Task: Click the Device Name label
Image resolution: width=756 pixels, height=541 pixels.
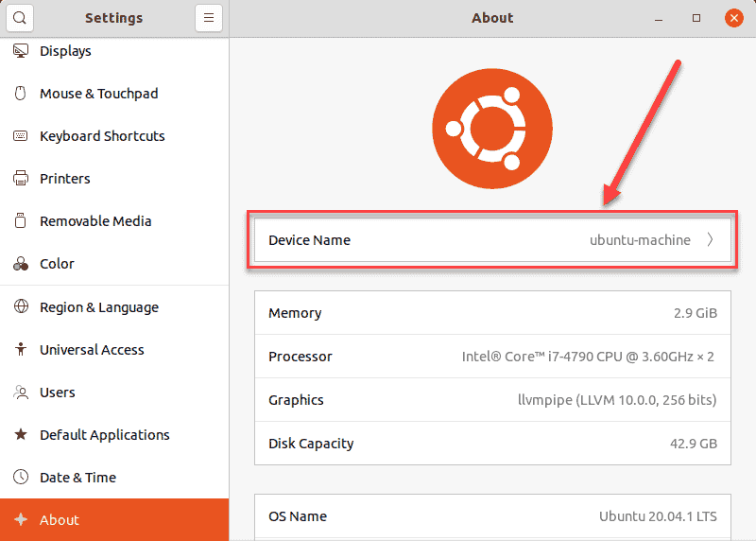Action: click(x=310, y=240)
